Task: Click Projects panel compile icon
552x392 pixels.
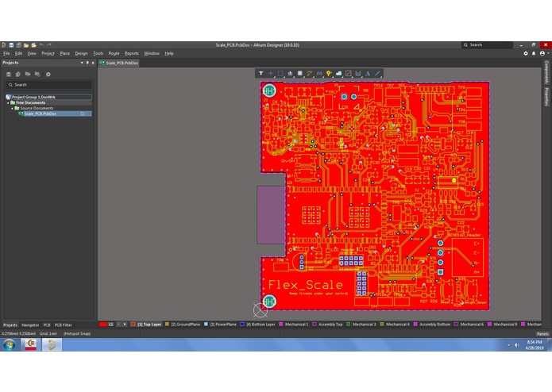Action: click(18, 75)
